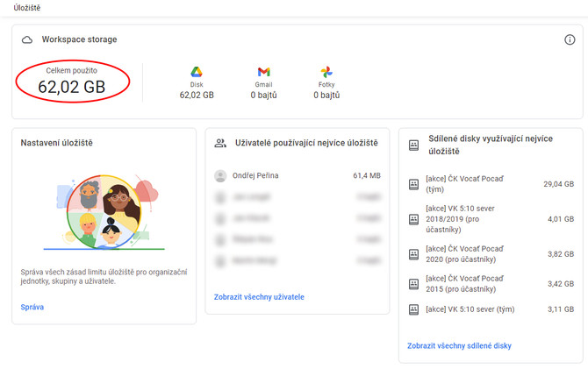This screenshot has height=369, width=588.
Task: Open the Workspace storage info icon
Action: pos(570,39)
